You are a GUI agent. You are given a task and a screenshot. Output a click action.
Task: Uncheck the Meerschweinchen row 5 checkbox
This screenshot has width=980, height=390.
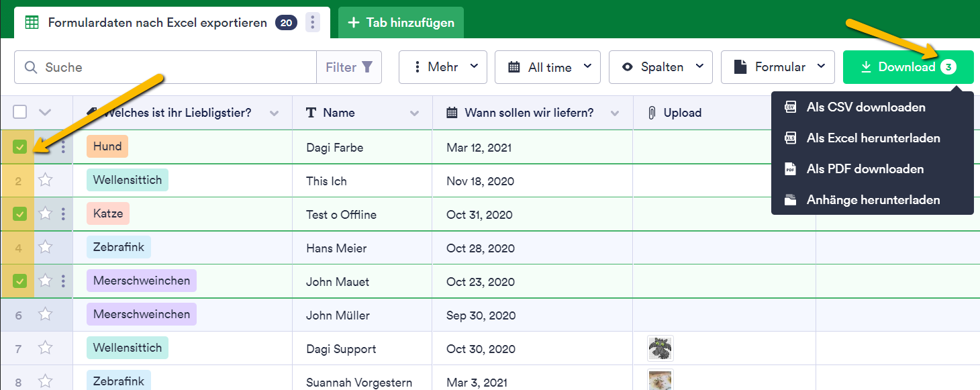click(20, 281)
